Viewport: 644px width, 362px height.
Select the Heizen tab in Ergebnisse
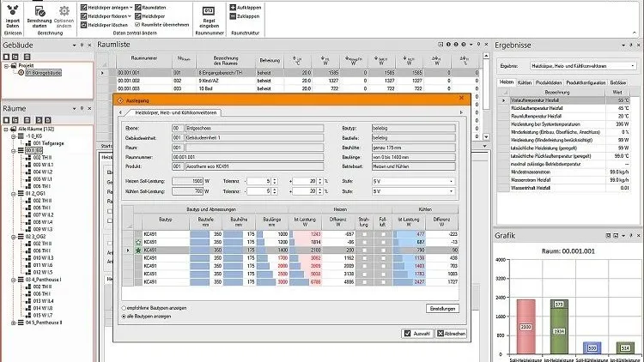click(506, 82)
